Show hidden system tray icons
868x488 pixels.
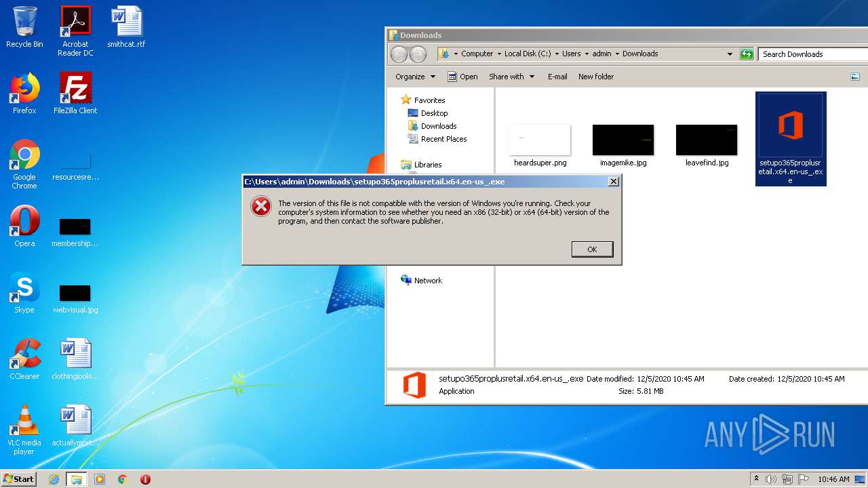coord(756,479)
